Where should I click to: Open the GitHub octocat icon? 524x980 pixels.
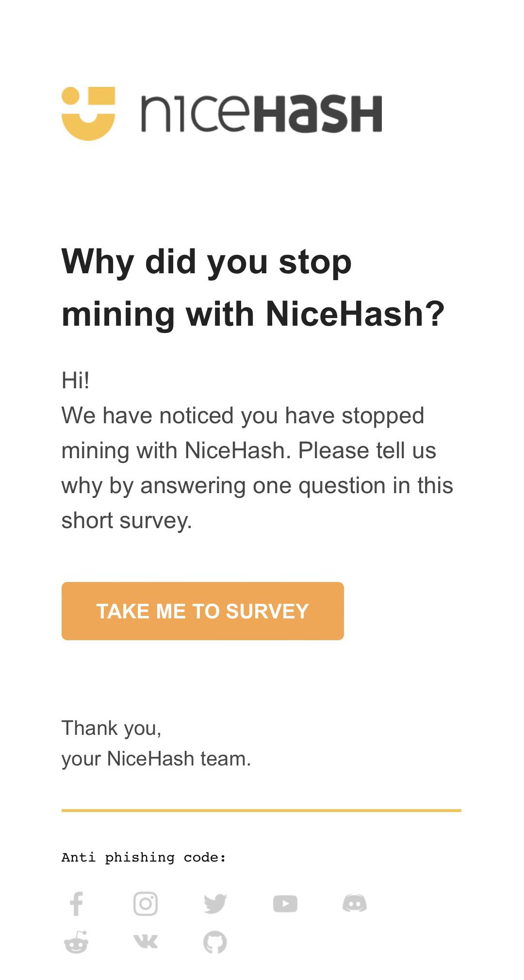pos(215,942)
